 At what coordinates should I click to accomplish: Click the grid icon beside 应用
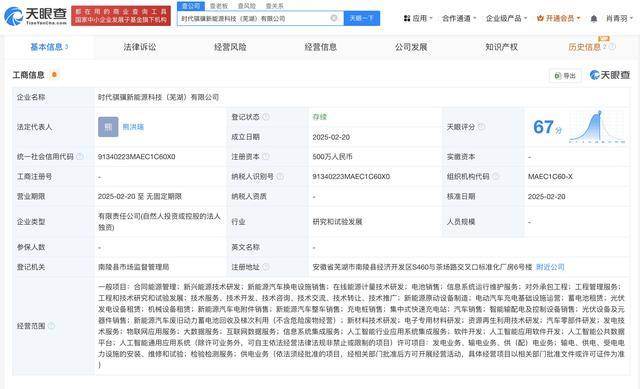point(407,18)
